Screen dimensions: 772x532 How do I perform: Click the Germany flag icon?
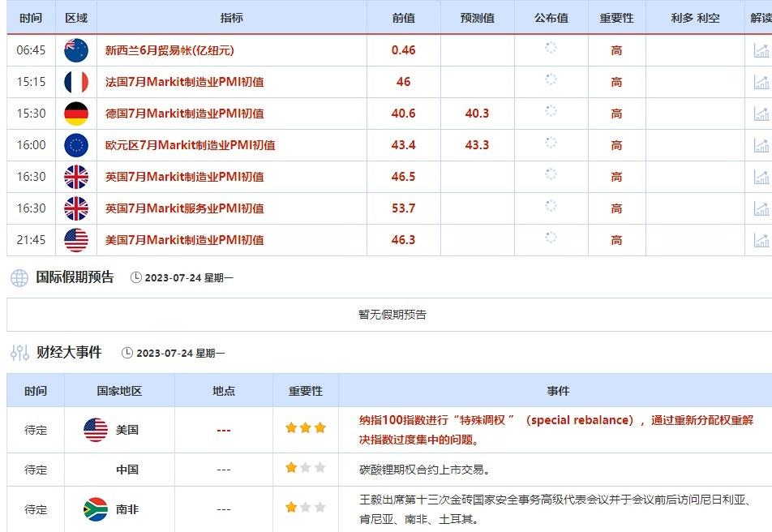coord(76,114)
